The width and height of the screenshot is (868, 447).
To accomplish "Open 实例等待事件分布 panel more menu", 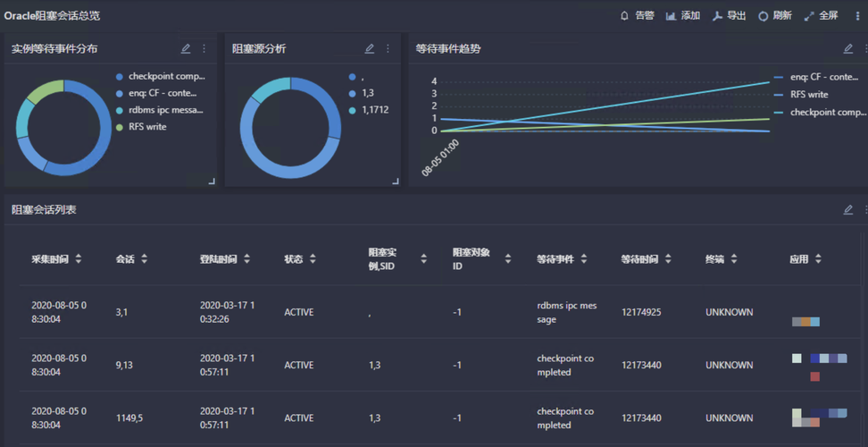I will [x=204, y=49].
